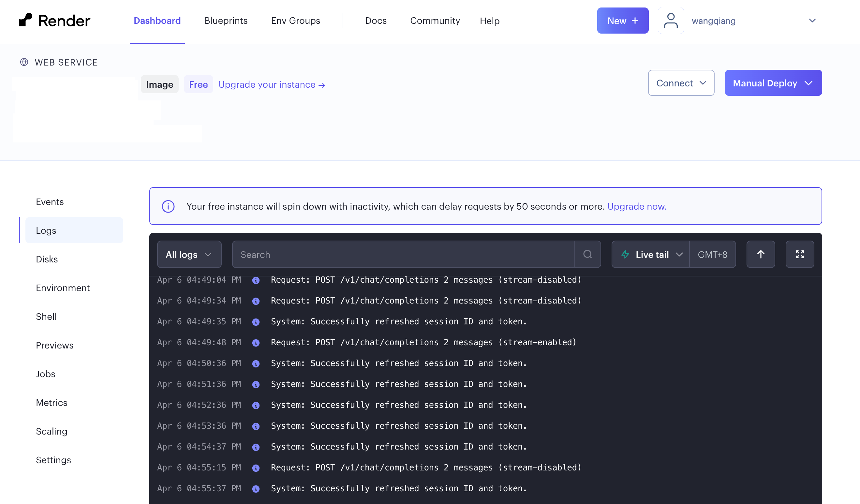Viewport: 860px width, 504px height.
Task: Switch to the Blueprints tab
Action: [x=226, y=21]
